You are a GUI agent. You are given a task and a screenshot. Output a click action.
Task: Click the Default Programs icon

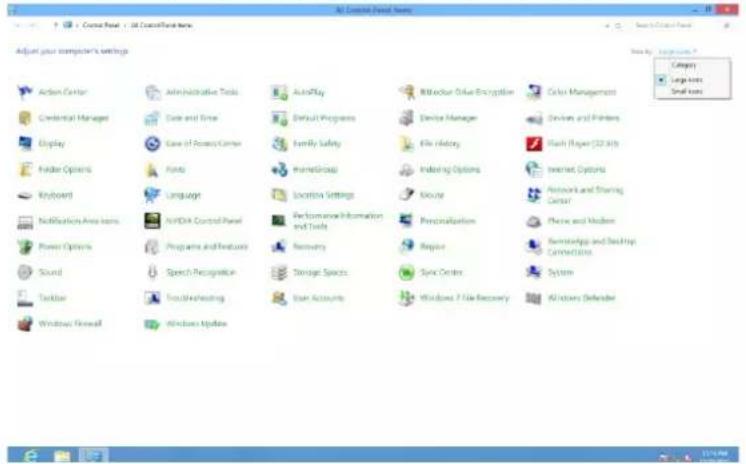[x=279, y=118]
